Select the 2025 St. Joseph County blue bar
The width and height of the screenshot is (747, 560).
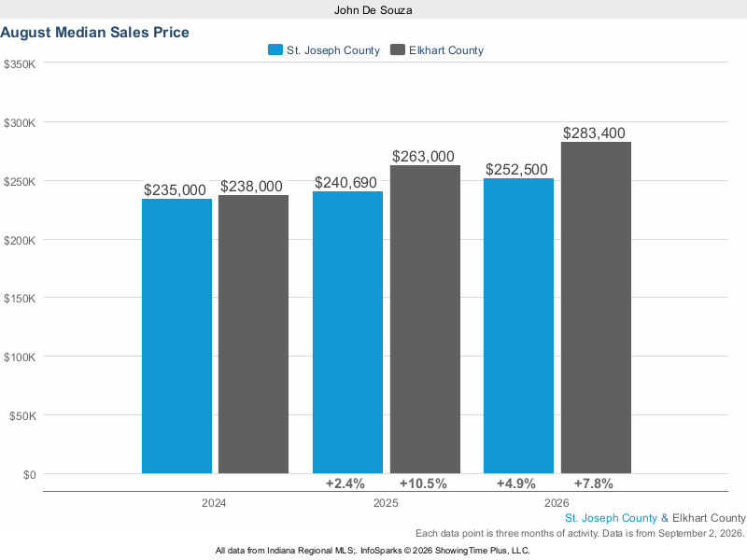347,332
